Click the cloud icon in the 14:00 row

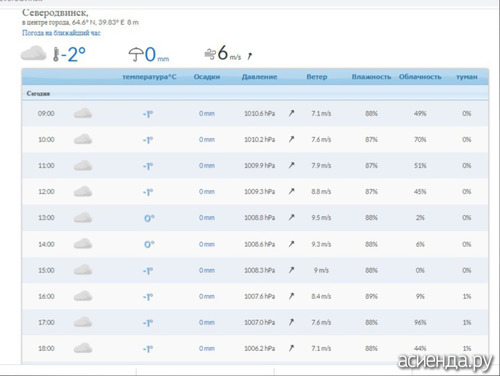tap(83, 244)
